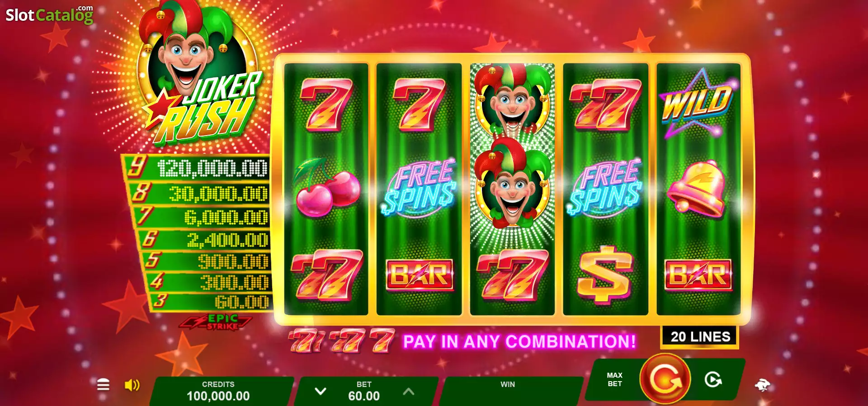This screenshot has height=406, width=868.
Task: Select Free Spins symbol on reel two
Action: click(420, 187)
